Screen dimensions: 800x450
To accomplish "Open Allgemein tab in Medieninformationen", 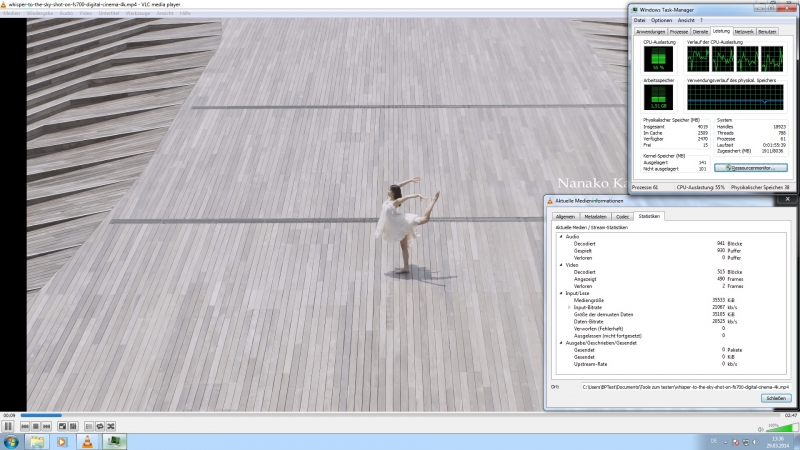I will pos(565,217).
